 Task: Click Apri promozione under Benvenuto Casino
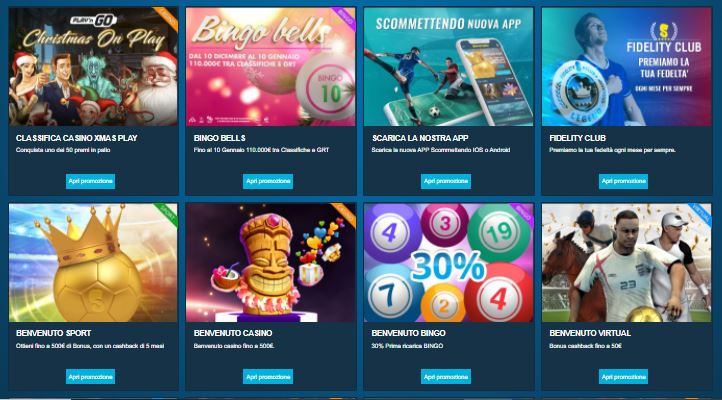pyautogui.click(x=268, y=377)
